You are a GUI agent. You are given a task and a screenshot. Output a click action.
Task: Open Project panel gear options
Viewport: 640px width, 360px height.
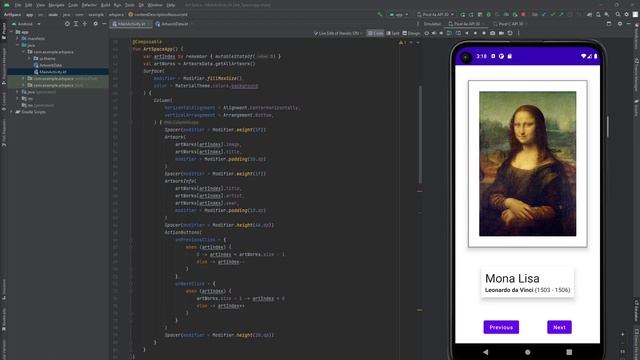(95, 24)
